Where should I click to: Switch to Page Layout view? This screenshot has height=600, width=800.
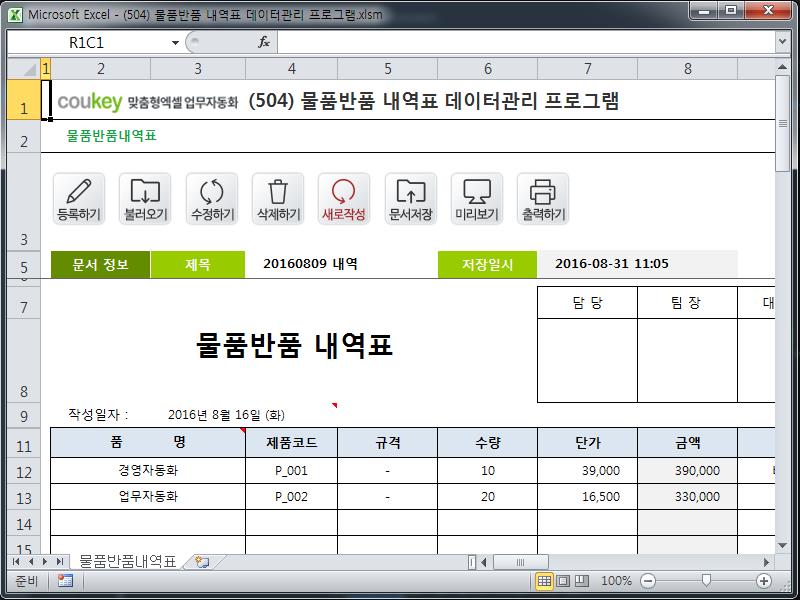563,581
